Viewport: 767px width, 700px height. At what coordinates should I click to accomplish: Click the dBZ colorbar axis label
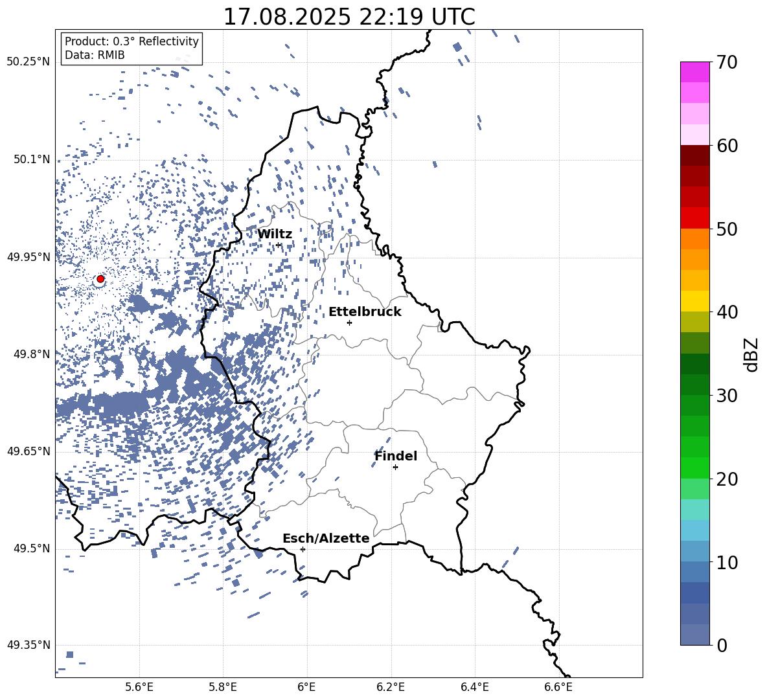coord(752,354)
